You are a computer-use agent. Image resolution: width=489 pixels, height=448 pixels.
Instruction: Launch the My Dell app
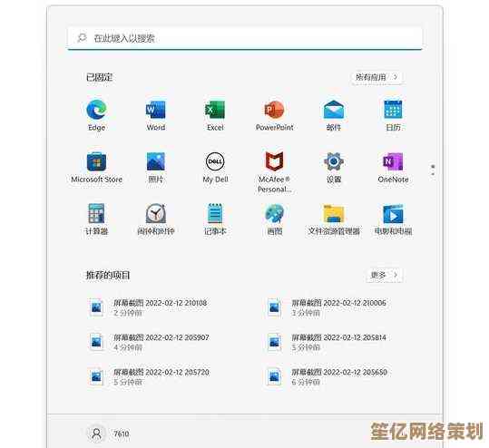tap(215, 167)
